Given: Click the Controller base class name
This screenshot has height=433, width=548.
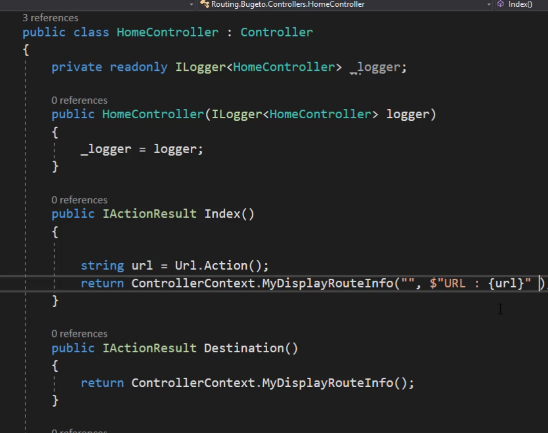Looking at the screenshot, I should [x=276, y=32].
